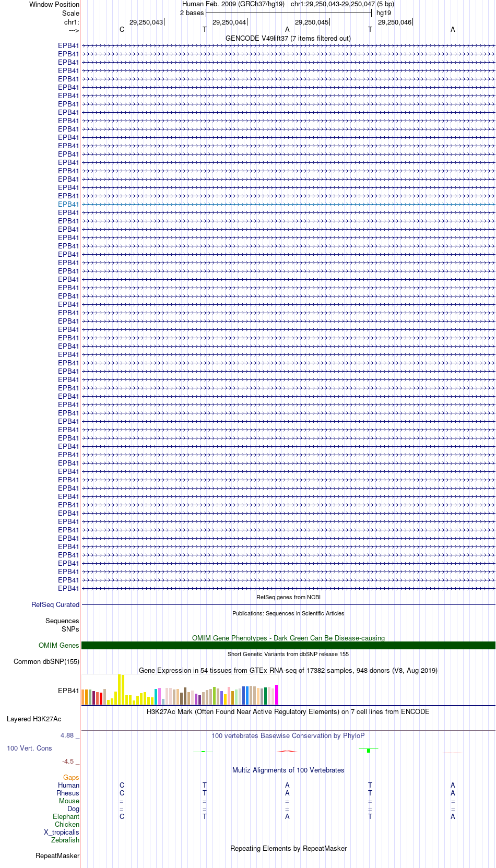Image resolution: width=496 pixels, height=868 pixels.
Task: Open OMIM Gene Phenotypes track title
Action: coord(288,638)
